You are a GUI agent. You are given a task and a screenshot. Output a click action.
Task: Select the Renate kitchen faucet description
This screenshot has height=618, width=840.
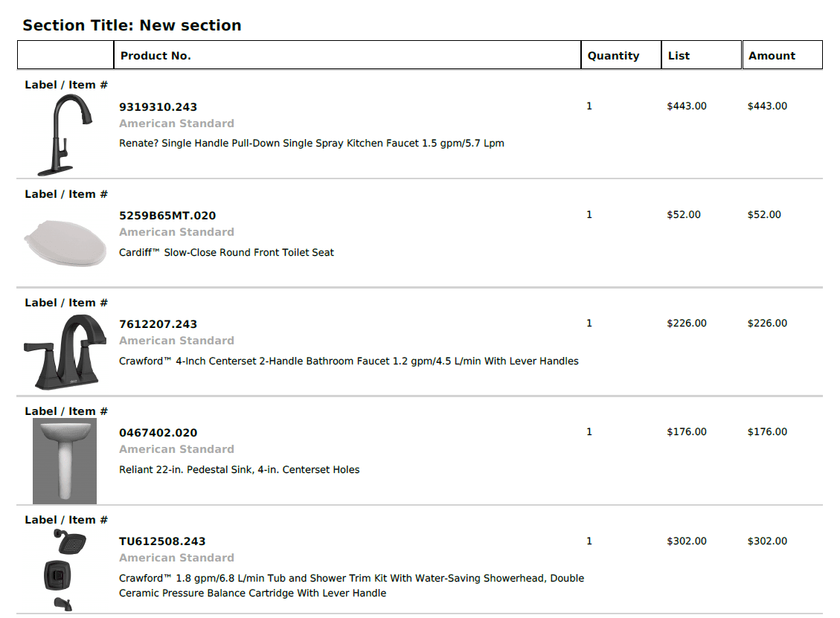click(311, 143)
